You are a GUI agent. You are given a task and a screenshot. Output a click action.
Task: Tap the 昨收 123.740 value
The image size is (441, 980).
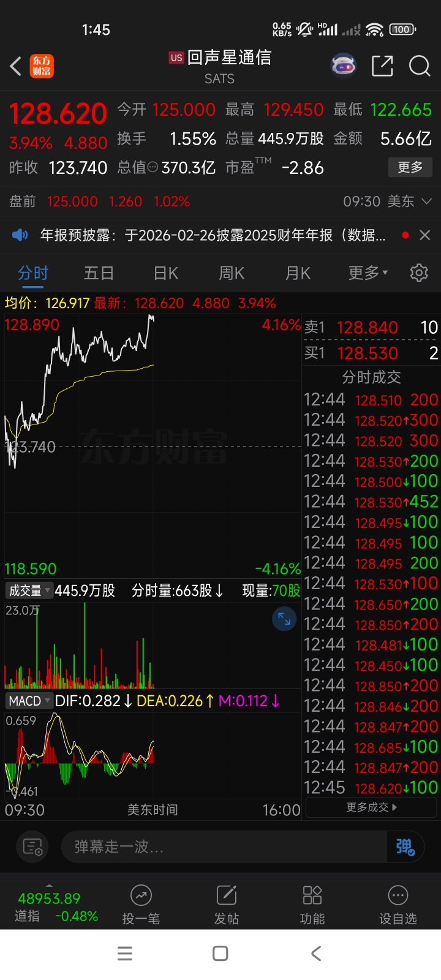[x=78, y=168]
